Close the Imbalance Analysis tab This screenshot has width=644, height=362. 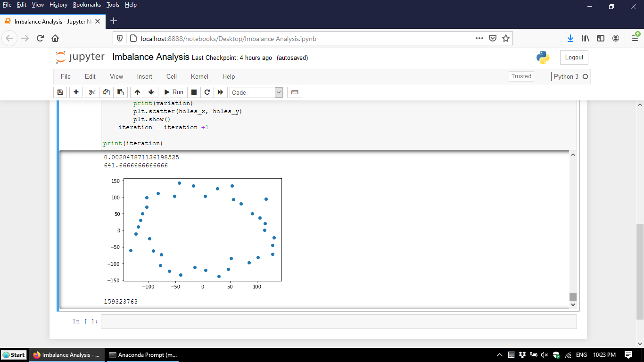98,21
